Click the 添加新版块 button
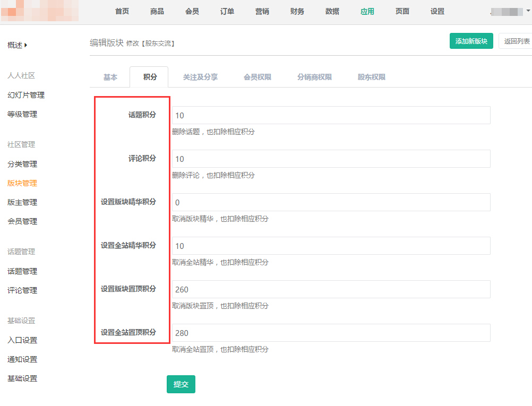 click(x=471, y=41)
